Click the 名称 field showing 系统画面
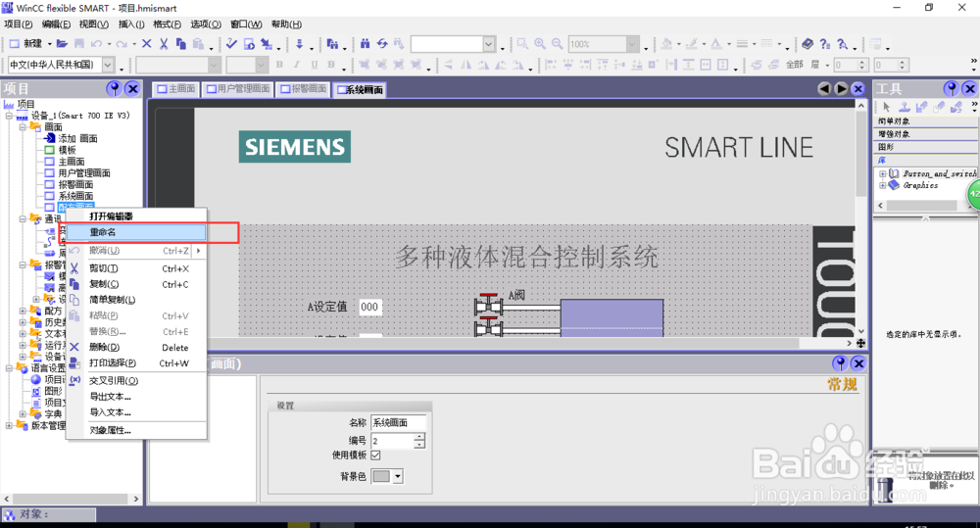 399,423
